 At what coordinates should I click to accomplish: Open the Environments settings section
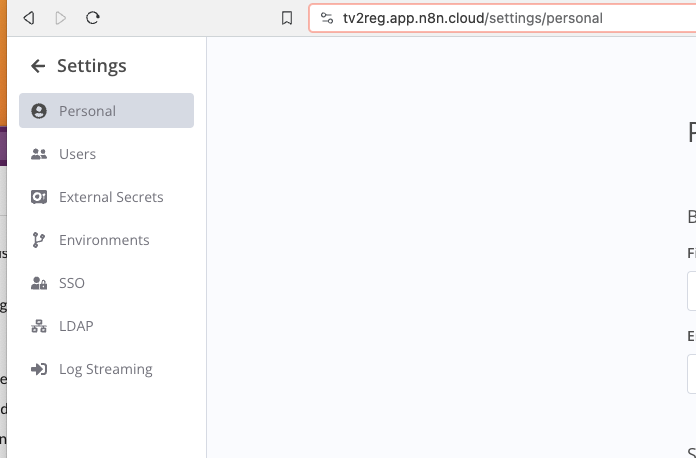(104, 240)
